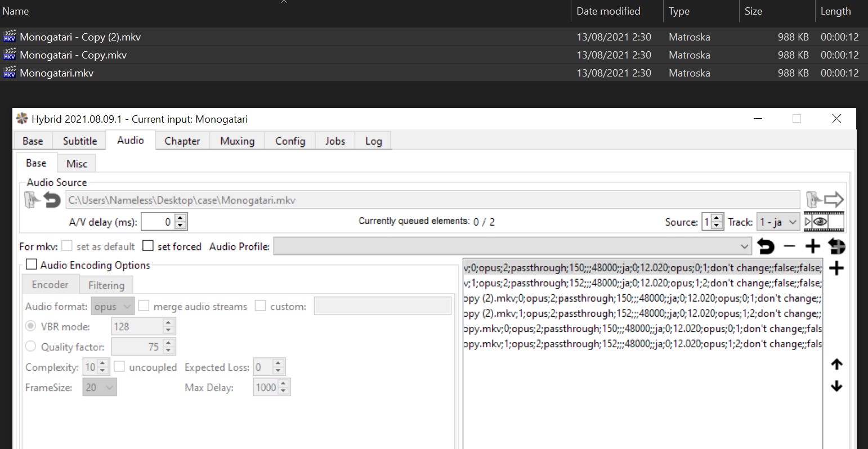Sort files by the Date modified column
The height and width of the screenshot is (449, 868).
pos(608,11)
